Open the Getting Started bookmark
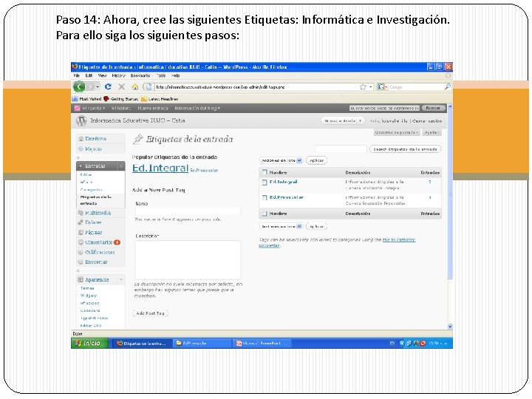This screenshot has width=532, height=399. [x=120, y=99]
